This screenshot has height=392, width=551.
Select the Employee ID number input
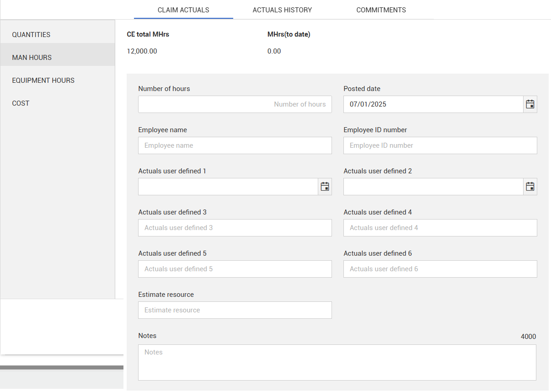pyautogui.click(x=440, y=145)
